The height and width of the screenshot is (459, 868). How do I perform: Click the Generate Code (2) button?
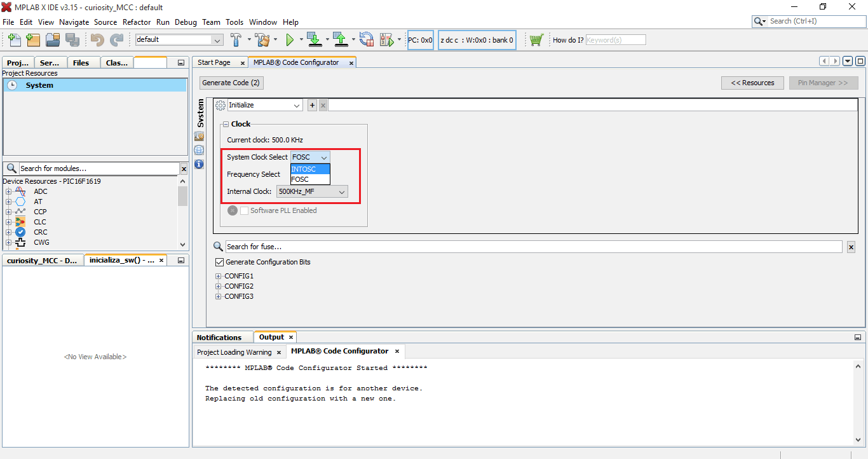tap(231, 82)
